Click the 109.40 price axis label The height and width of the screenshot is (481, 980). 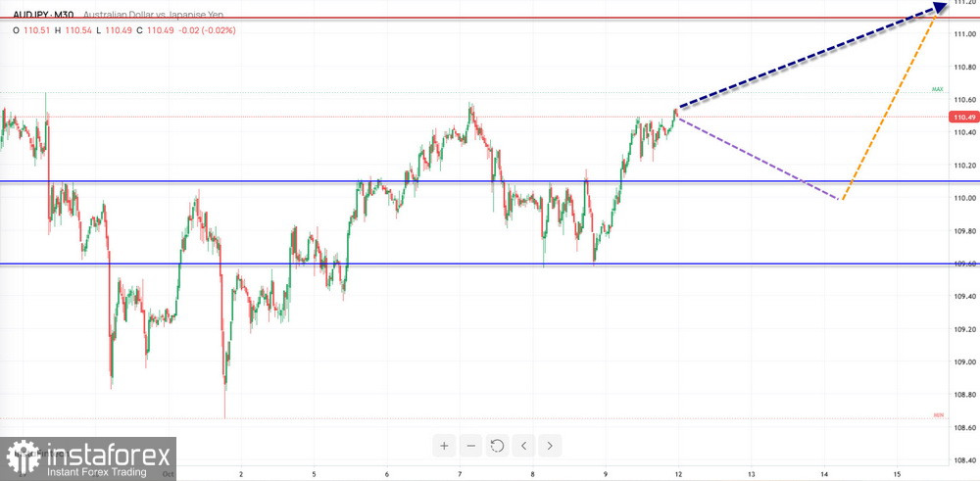point(964,297)
